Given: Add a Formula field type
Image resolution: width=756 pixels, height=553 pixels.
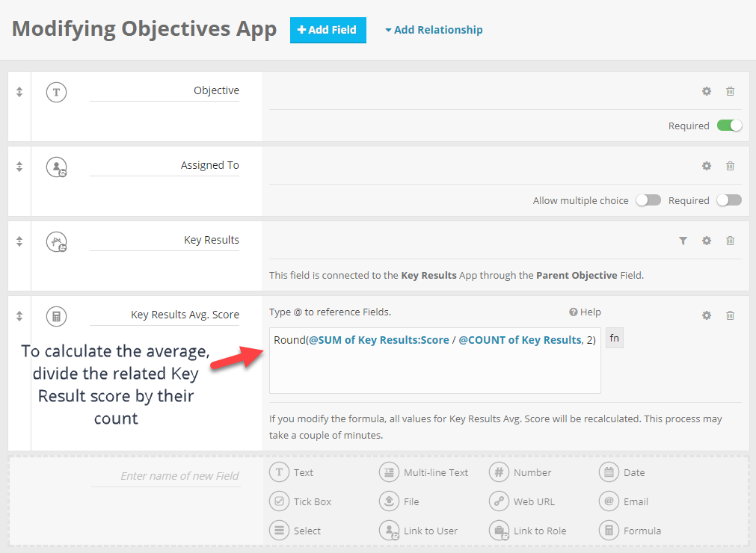Looking at the screenshot, I should (632, 531).
